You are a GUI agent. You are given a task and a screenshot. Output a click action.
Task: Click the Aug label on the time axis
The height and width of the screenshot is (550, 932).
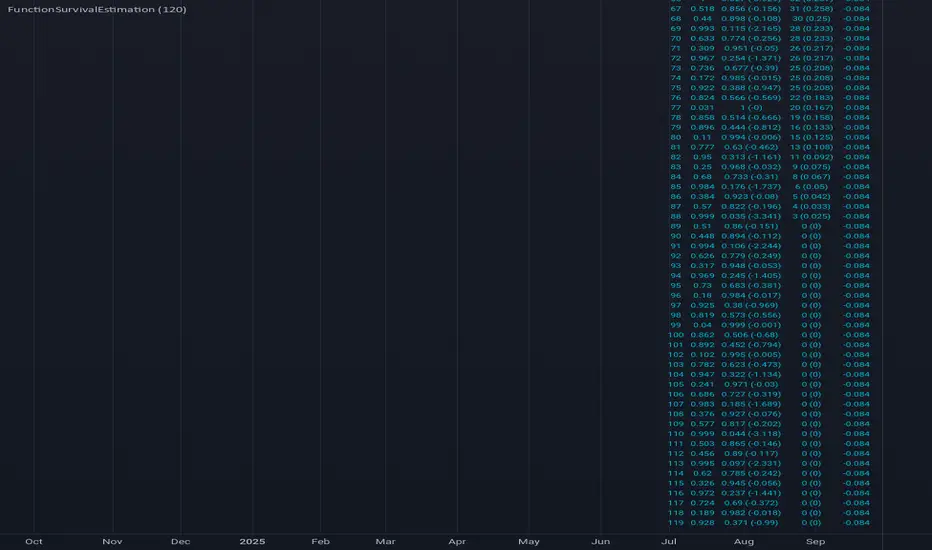point(744,542)
